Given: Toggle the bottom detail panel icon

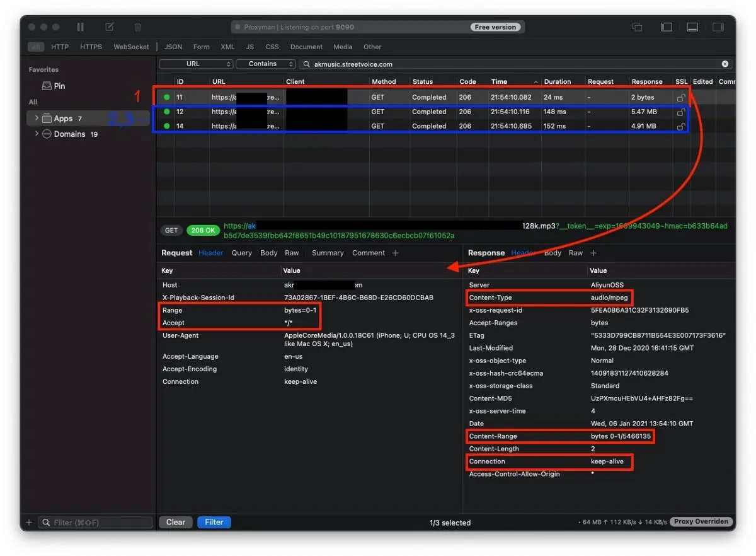Looking at the screenshot, I should pos(692,27).
